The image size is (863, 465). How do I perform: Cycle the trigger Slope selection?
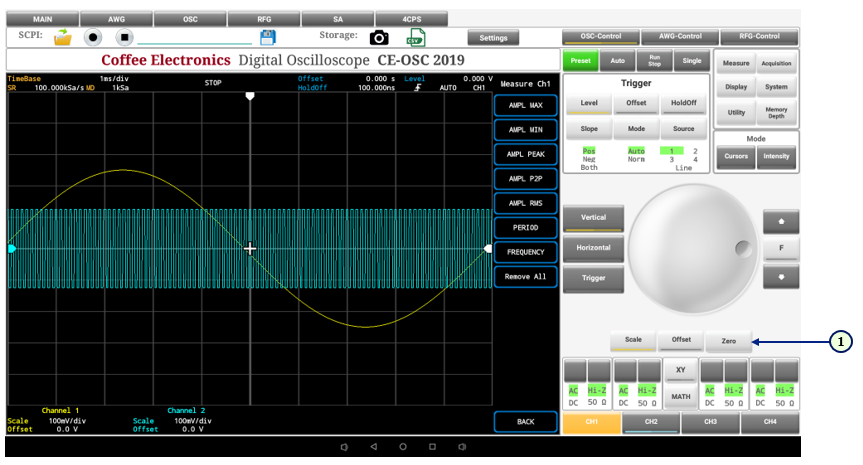click(x=590, y=129)
